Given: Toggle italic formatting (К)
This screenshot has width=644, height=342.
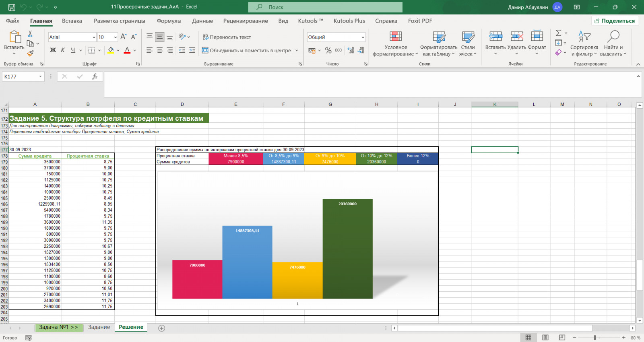Looking at the screenshot, I should pyautogui.click(x=63, y=50).
